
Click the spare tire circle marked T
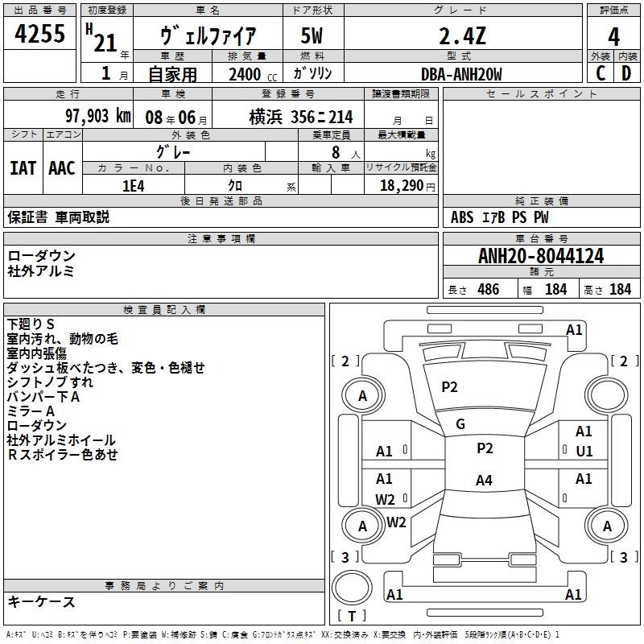click(x=352, y=588)
